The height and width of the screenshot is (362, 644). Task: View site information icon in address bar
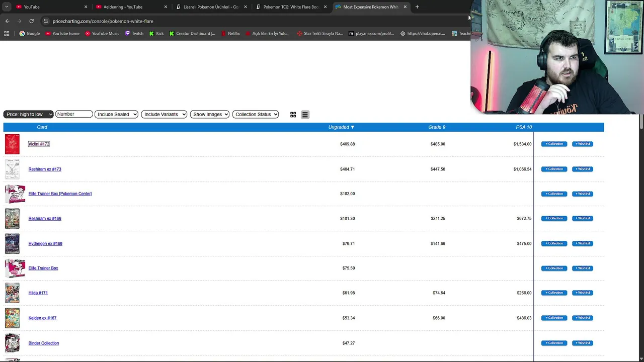[46, 21]
